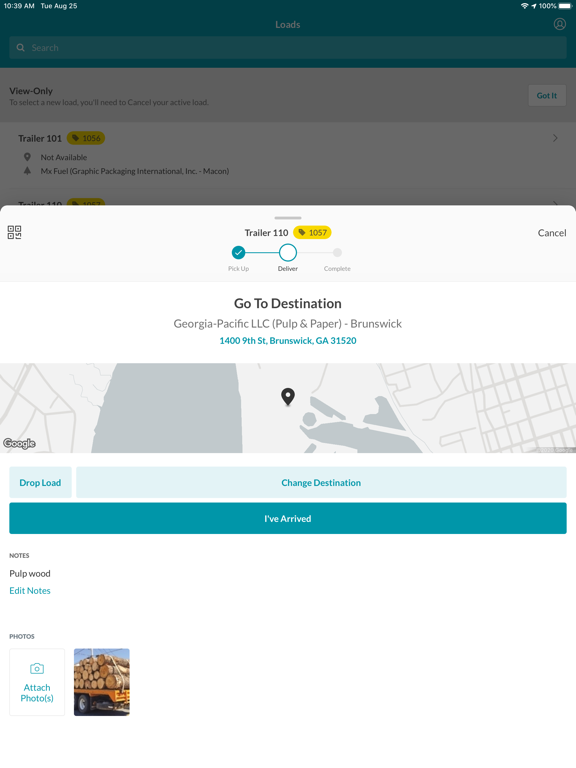Click the Pulp wood note text

30,574
